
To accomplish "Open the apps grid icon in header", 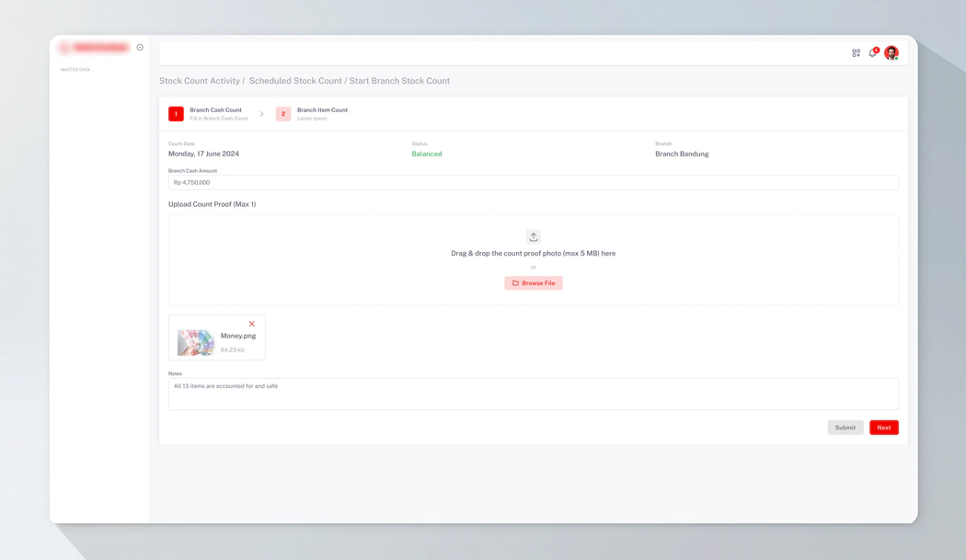I will pyautogui.click(x=856, y=53).
